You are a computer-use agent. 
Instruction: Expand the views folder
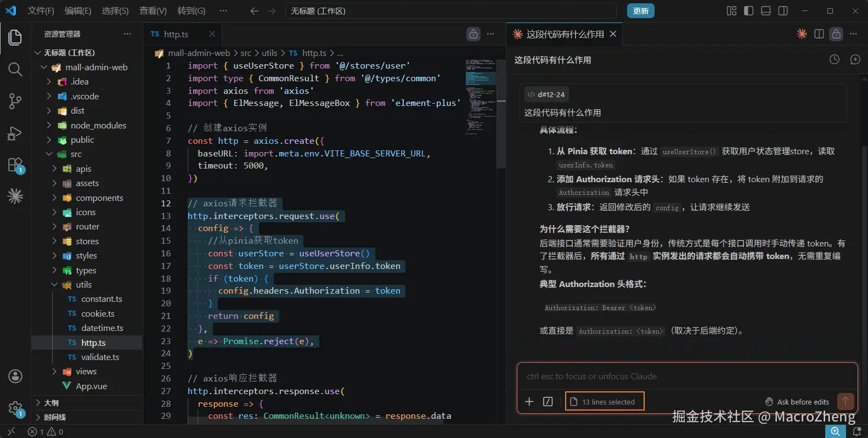(87, 372)
